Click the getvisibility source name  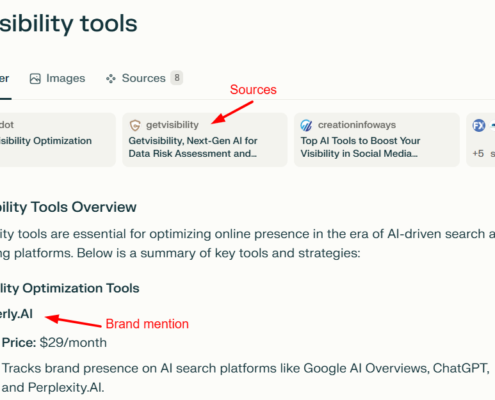click(x=172, y=125)
